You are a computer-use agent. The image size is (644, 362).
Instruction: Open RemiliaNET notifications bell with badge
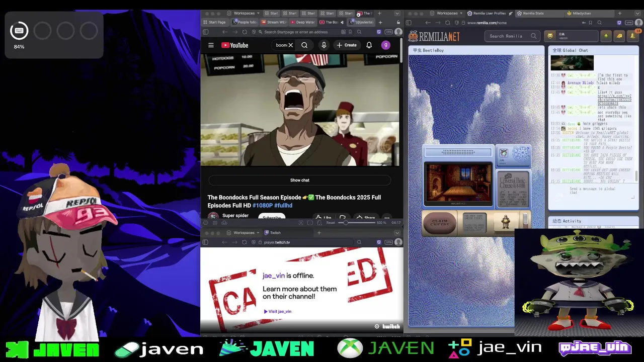click(633, 36)
